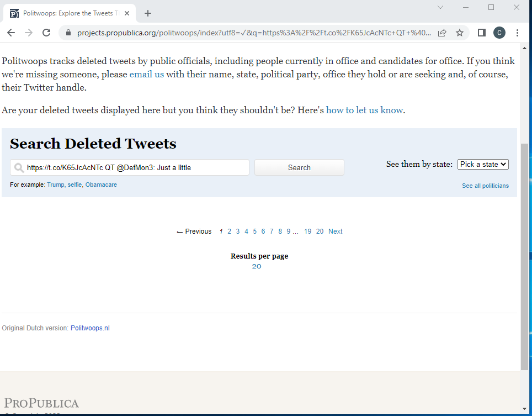Go to results page 2
This screenshot has width=532, height=416.
pyautogui.click(x=230, y=231)
